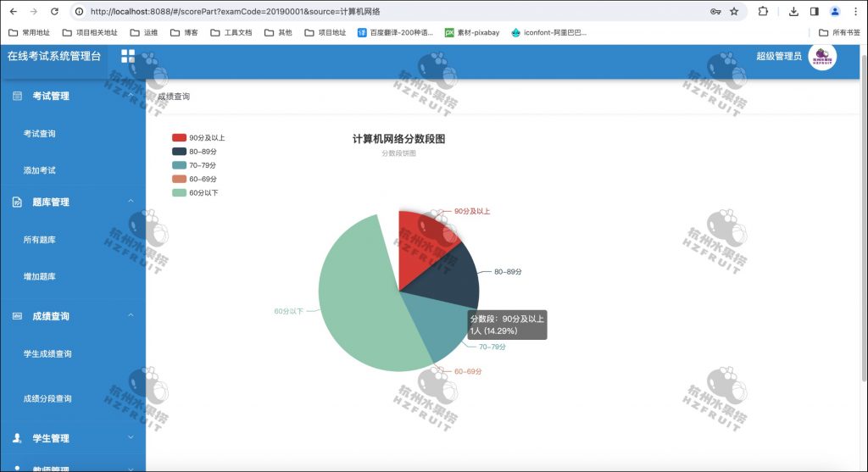Screen dimensions: 868x472
Task: Open the 素材-pixabay bookmark
Action: click(472, 33)
